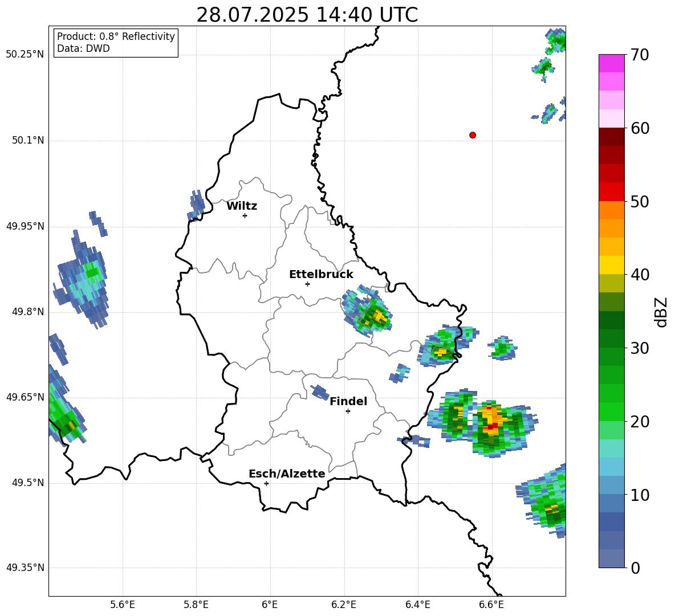Click the 6°E longitude label

[x=270, y=605]
